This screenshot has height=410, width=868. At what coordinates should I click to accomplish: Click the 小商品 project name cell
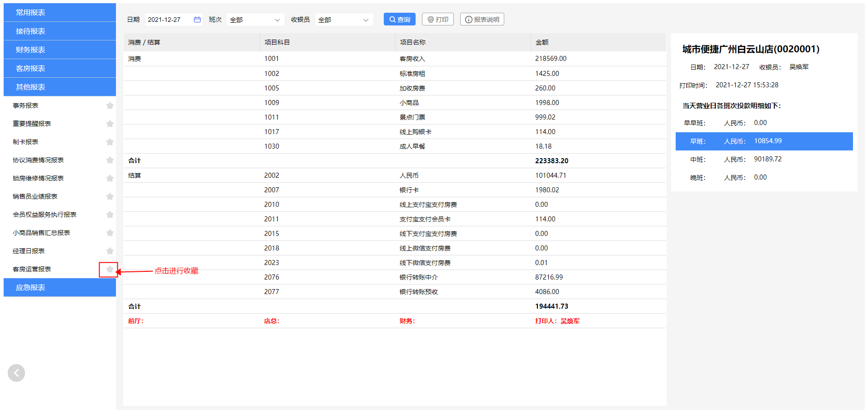click(409, 103)
